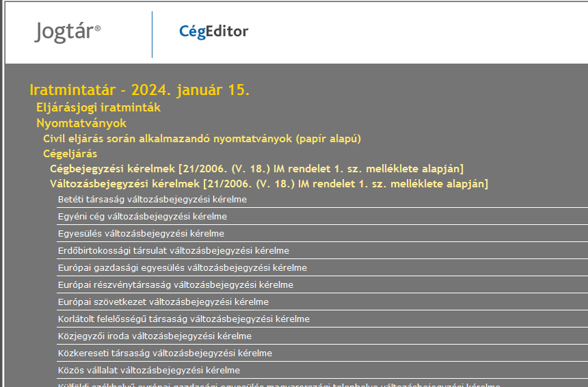This screenshot has height=387, width=588.
Task: Open Betéti társaság változásbejegyzési kérelme
Action: click(152, 200)
